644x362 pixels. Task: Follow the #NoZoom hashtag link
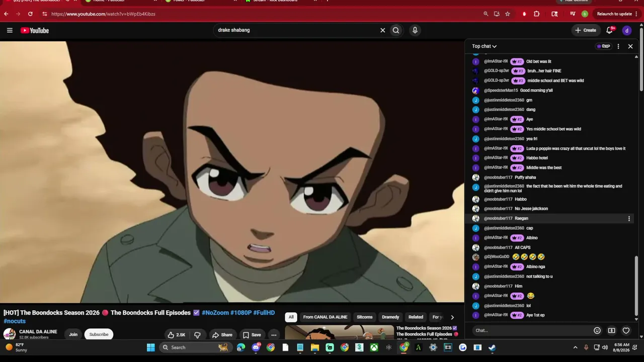pyautogui.click(x=215, y=313)
